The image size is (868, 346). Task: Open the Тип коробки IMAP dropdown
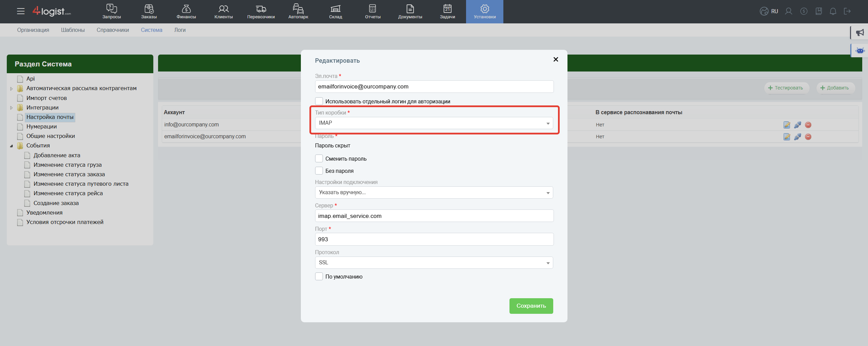click(434, 123)
